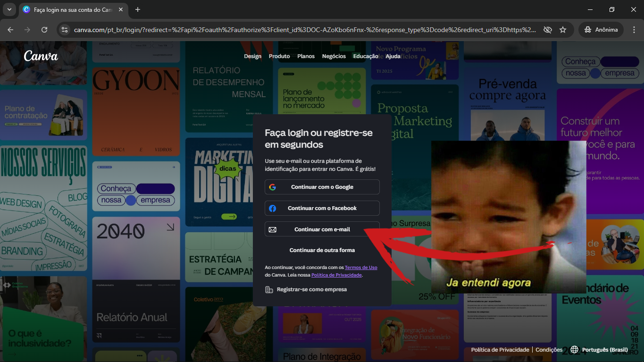This screenshot has width=644, height=362.
Task: Open the footer Condições link
Action: 549,350
